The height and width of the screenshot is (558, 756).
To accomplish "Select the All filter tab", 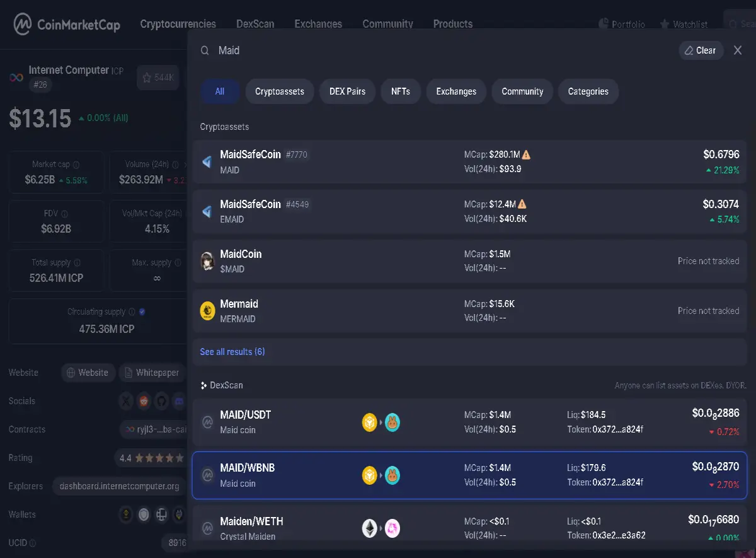I will 220,91.
